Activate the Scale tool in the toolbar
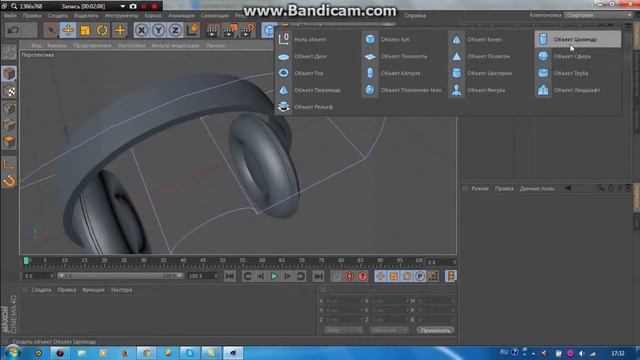This screenshot has height=360, width=640. tap(85, 30)
